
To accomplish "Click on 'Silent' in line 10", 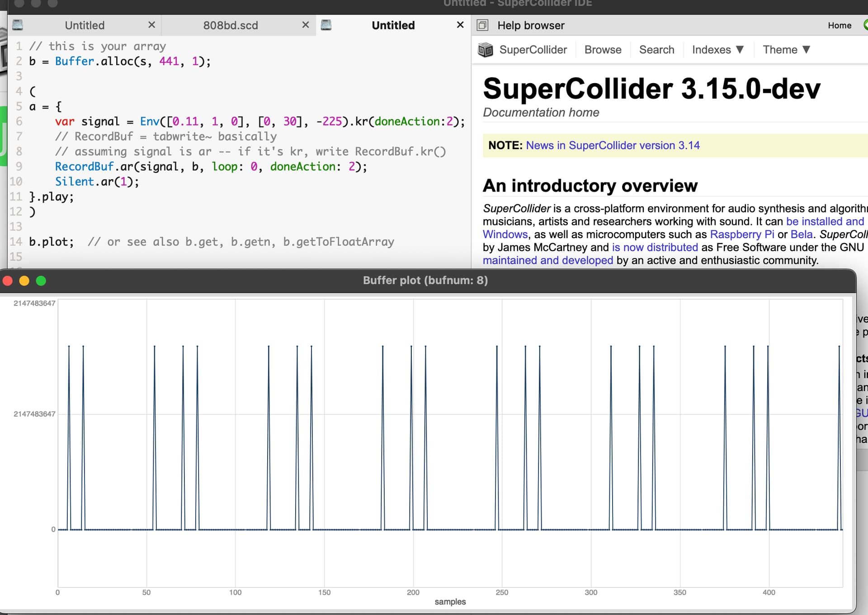I will (x=75, y=182).
